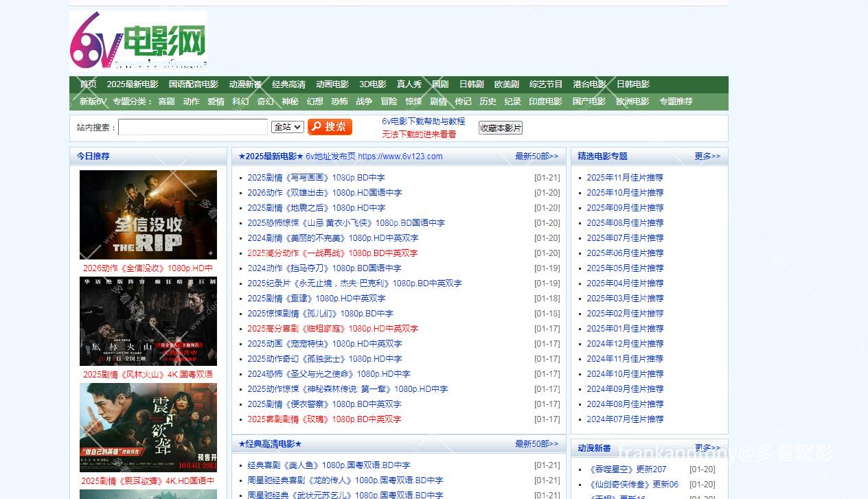
Task: Click into the 站内搜索 text field
Action: (x=193, y=127)
